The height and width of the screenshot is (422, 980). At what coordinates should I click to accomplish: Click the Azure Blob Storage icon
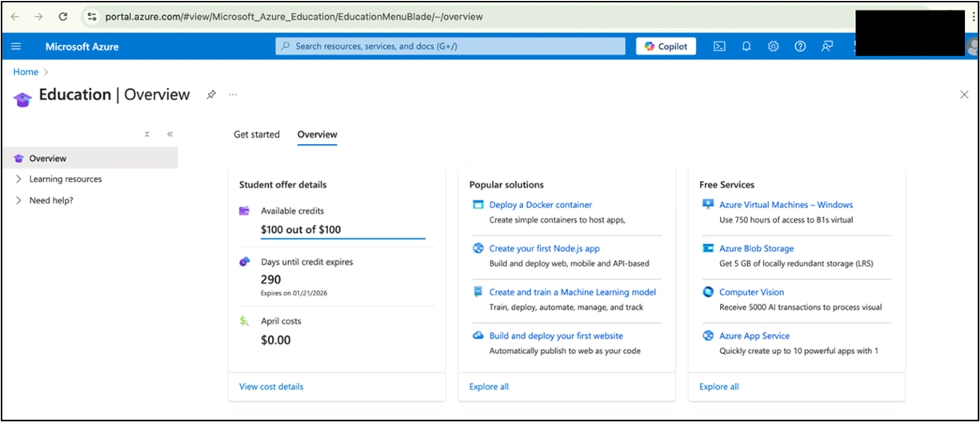(708, 248)
